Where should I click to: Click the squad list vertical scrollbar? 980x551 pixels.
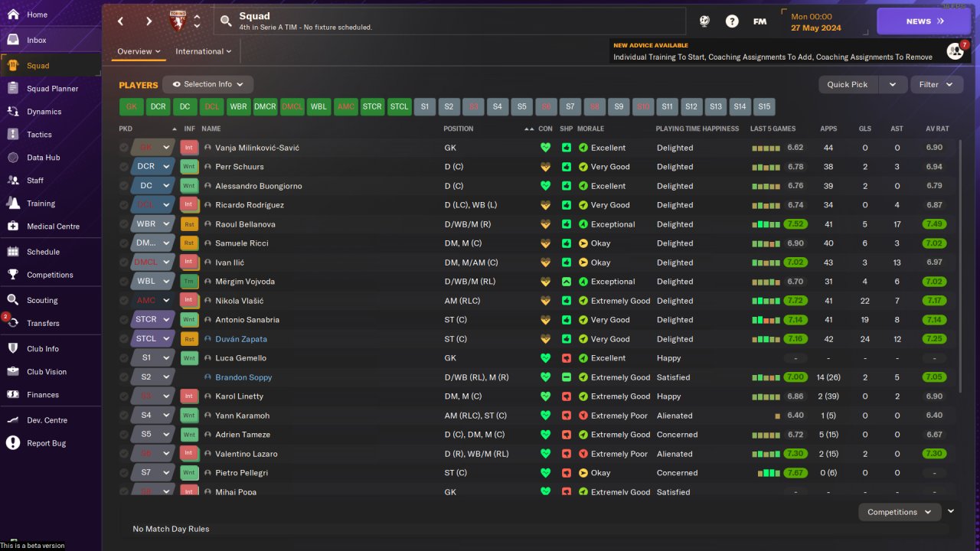pos(961,268)
